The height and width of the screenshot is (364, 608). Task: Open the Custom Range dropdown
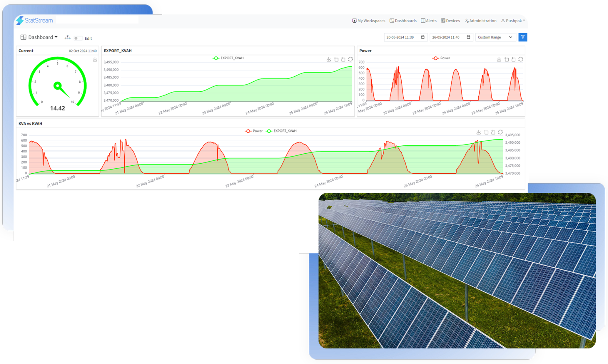(x=495, y=37)
